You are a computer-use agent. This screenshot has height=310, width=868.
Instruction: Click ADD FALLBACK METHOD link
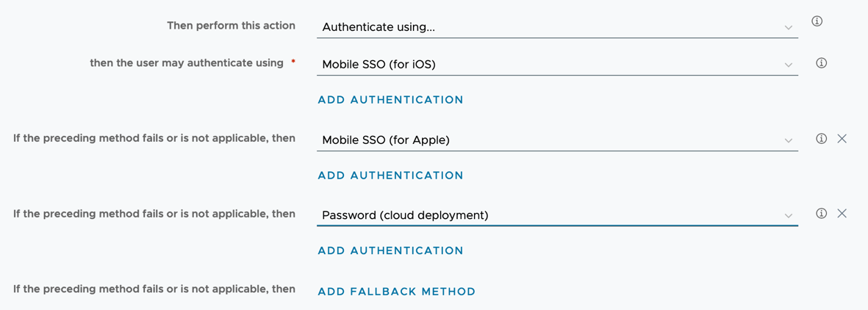point(396,292)
